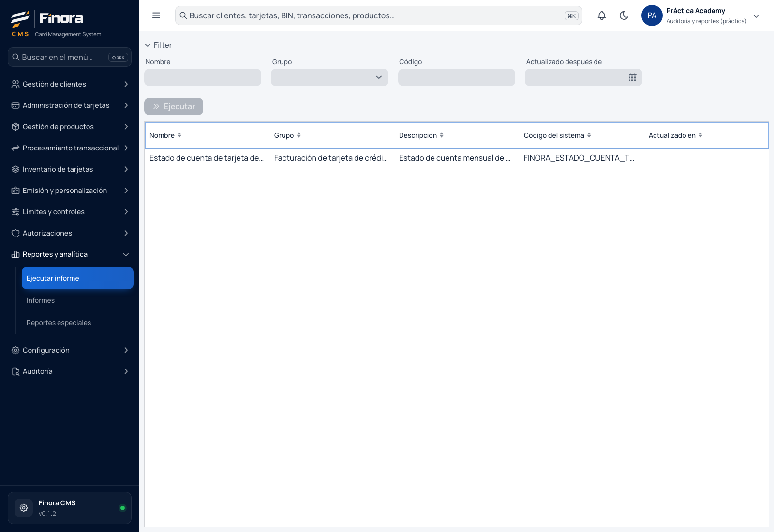Image resolution: width=774 pixels, height=532 pixels.
Task: Expand Límites y controles menu
Action: tap(70, 212)
